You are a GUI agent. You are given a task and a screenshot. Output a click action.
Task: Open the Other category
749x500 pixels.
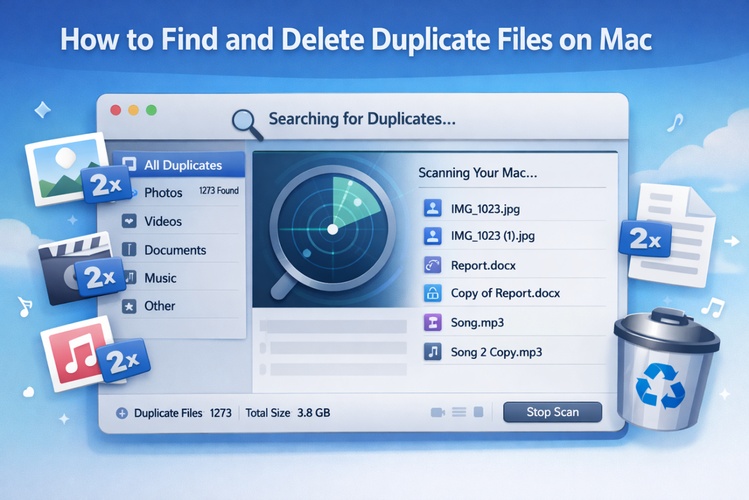pos(179,306)
